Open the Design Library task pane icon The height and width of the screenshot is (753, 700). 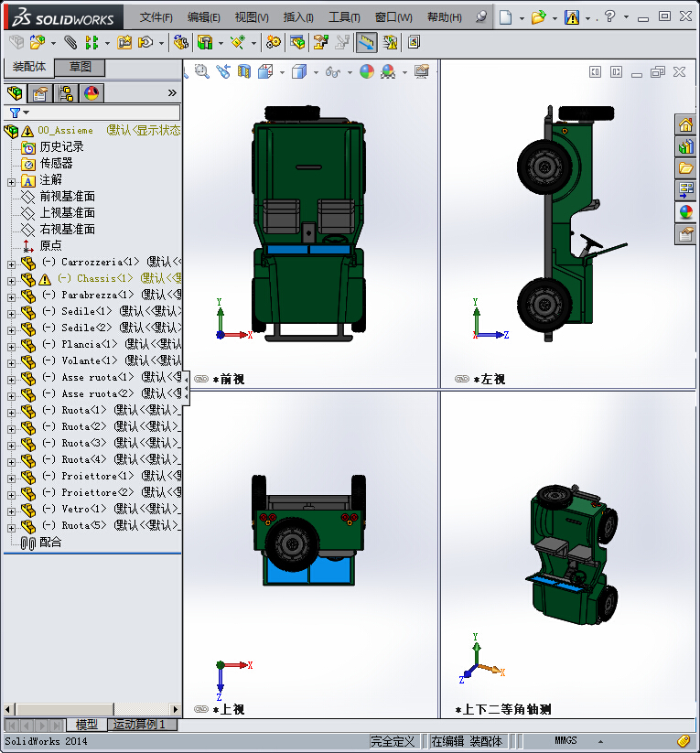click(x=685, y=146)
